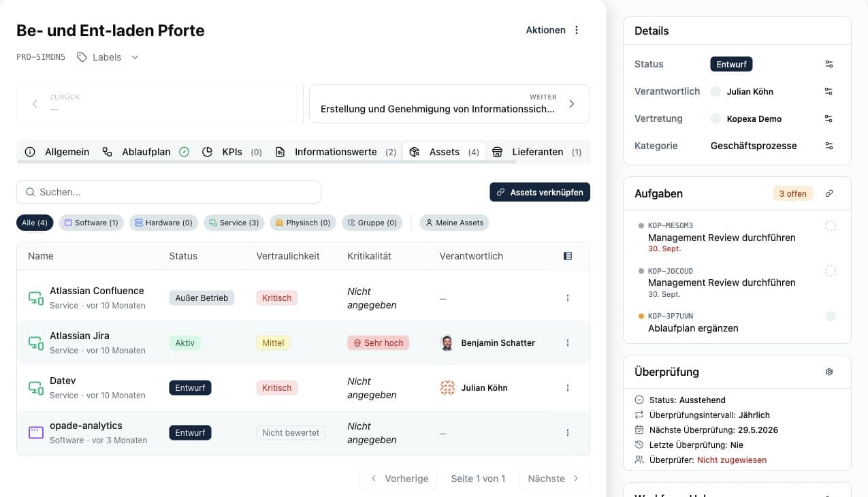Click the 3 offen badge
Viewport: 868px width, 497px height.
pos(793,193)
